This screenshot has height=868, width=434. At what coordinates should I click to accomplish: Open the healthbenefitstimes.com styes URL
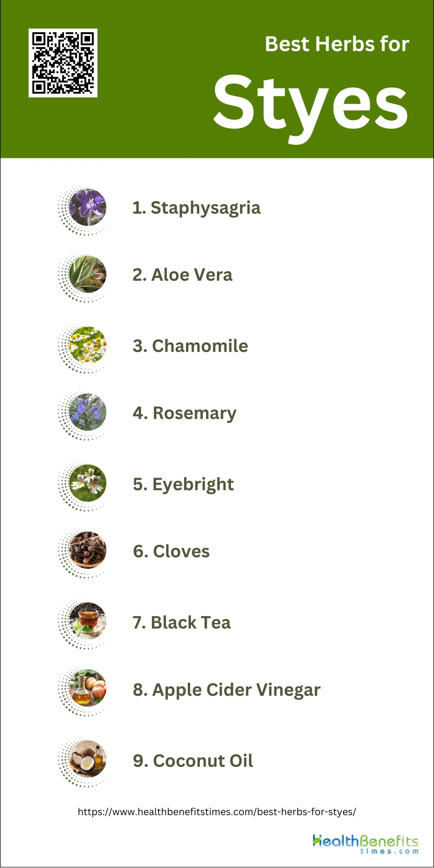(x=217, y=812)
